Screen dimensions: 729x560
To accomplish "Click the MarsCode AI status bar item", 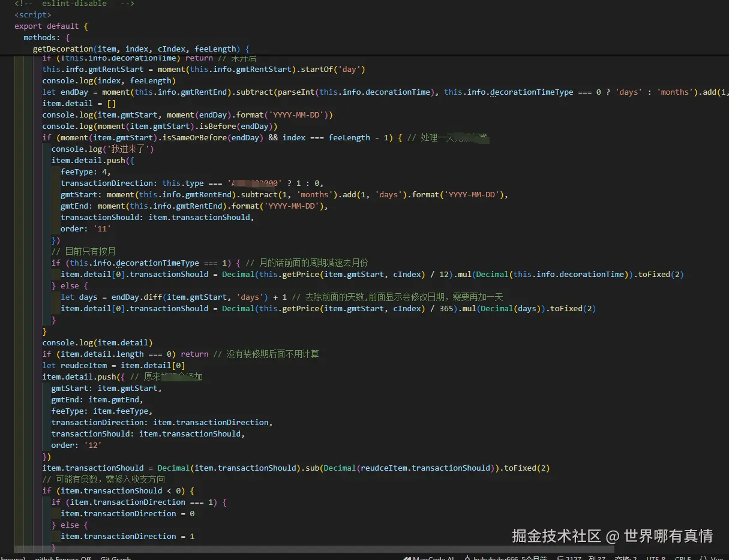I will click(428, 558).
